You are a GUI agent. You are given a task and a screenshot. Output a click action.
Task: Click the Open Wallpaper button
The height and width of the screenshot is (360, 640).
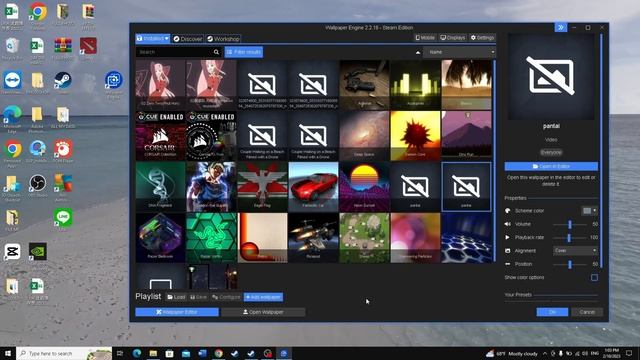pos(263,312)
